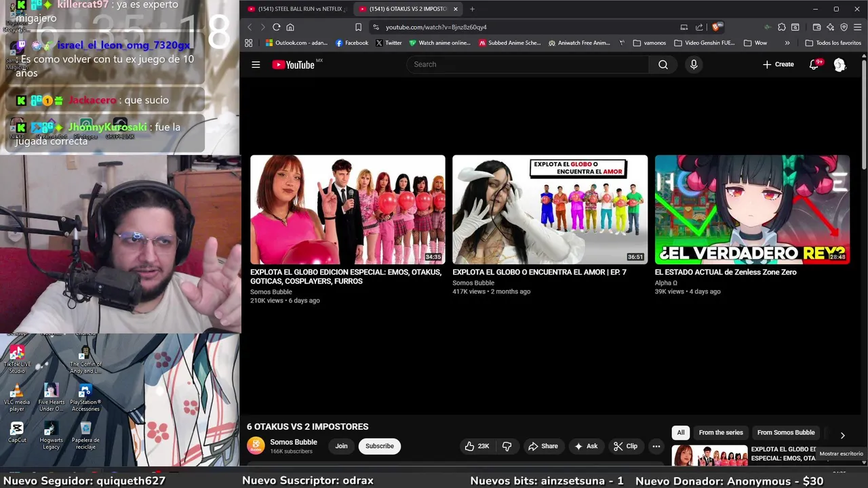868x488 pixels.
Task: Activate voice search microphone icon
Action: pyautogui.click(x=693, y=64)
